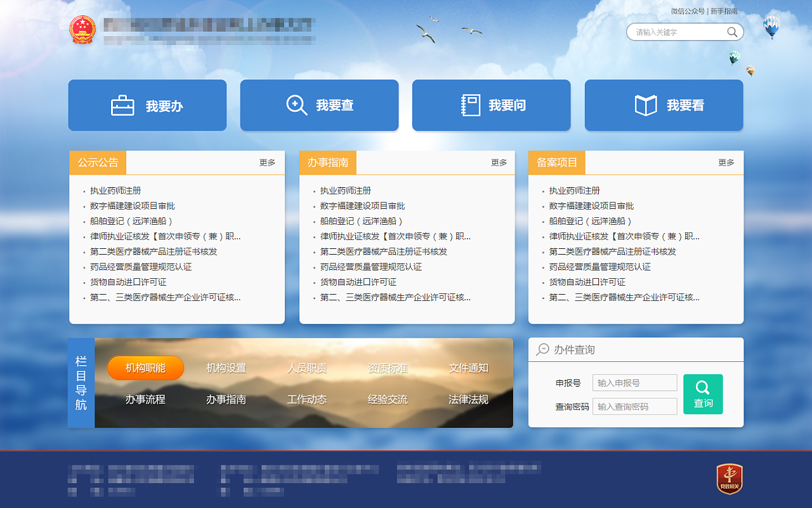Open the 我要办 button
The width and height of the screenshot is (812, 508).
[x=147, y=105]
